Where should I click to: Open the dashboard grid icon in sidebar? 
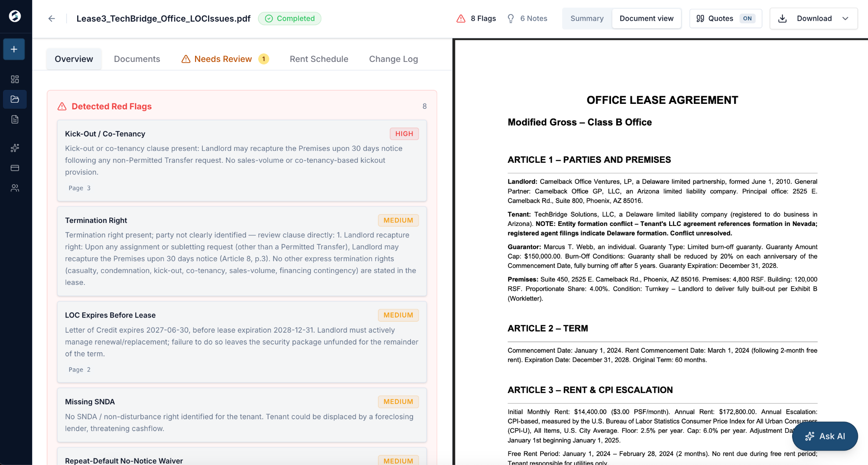(x=15, y=79)
